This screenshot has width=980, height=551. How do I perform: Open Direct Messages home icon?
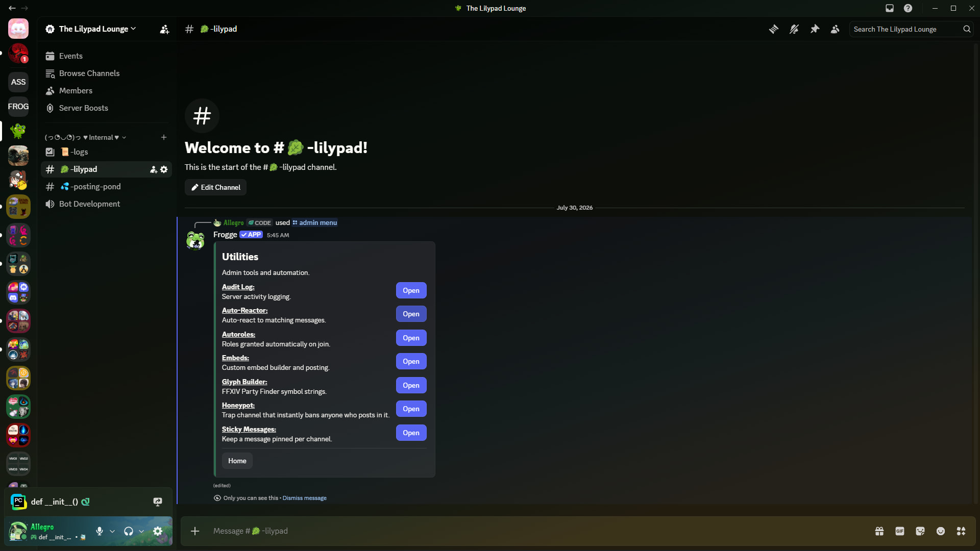coord(18,29)
